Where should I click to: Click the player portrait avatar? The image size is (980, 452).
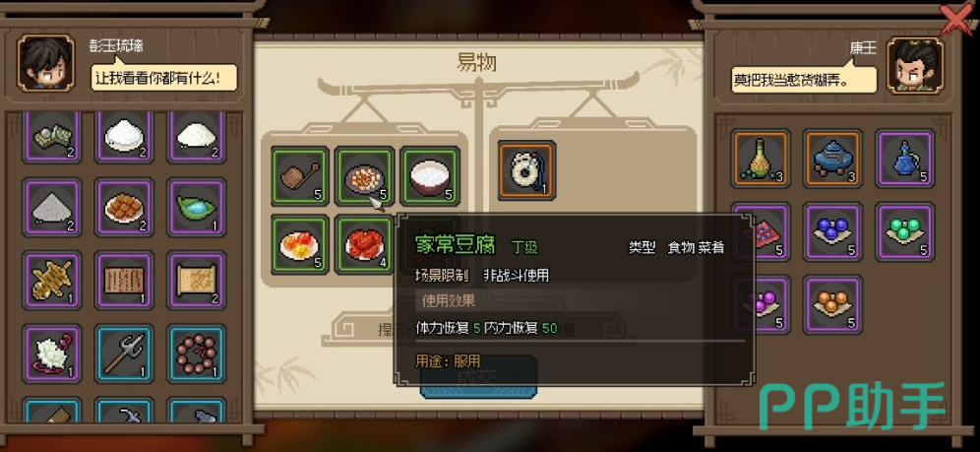click(45, 62)
